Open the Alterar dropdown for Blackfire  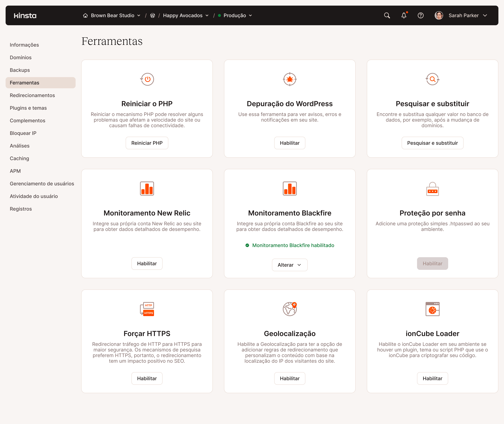click(290, 265)
